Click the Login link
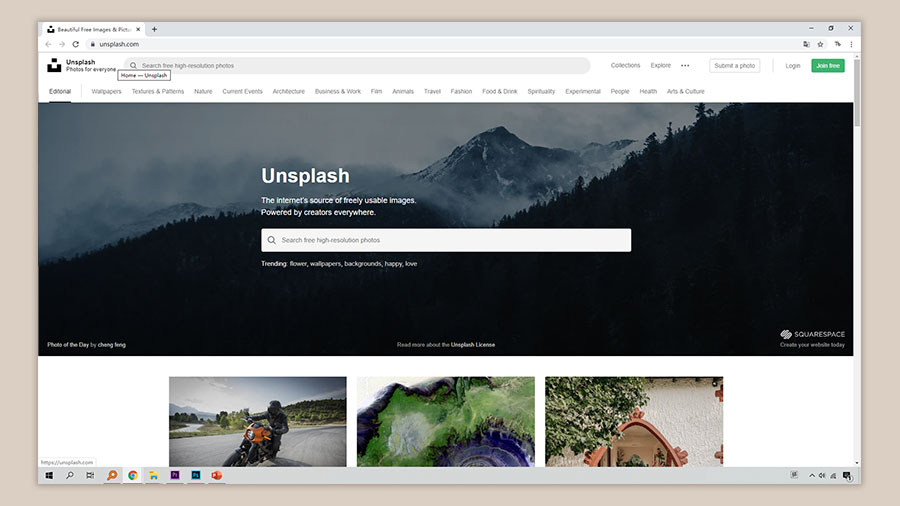900x506 pixels. tap(793, 66)
